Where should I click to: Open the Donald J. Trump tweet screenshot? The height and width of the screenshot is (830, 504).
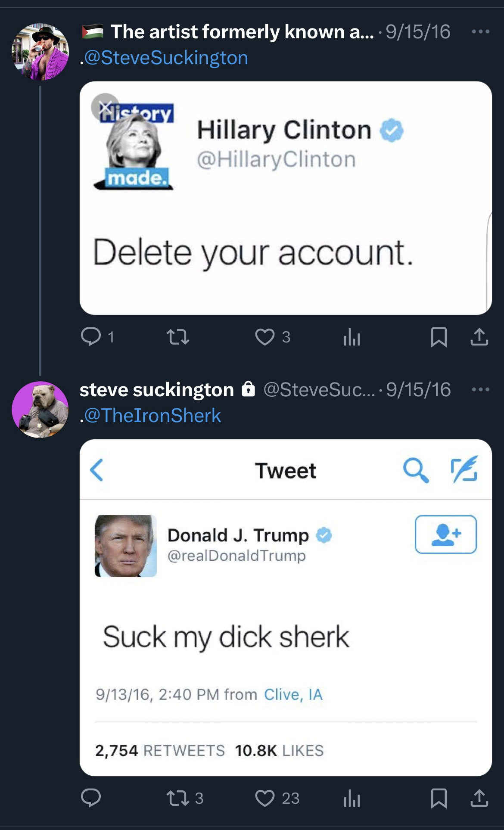(x=286, y=607)
